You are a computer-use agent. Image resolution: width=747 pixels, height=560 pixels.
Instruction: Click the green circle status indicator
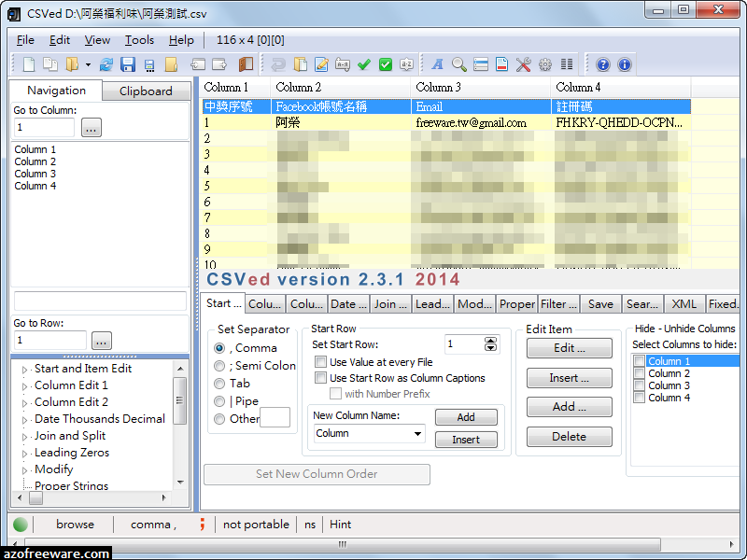pyautogui.click(x=21, y=525)
